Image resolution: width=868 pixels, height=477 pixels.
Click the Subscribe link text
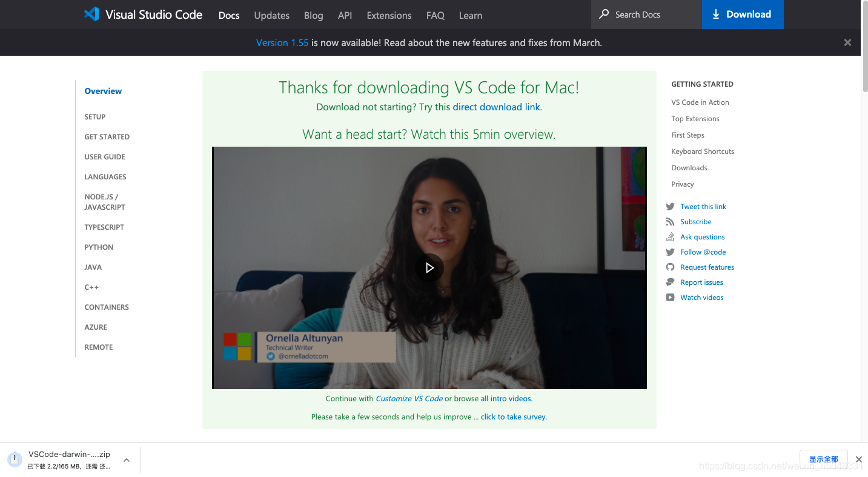[696, 222]
